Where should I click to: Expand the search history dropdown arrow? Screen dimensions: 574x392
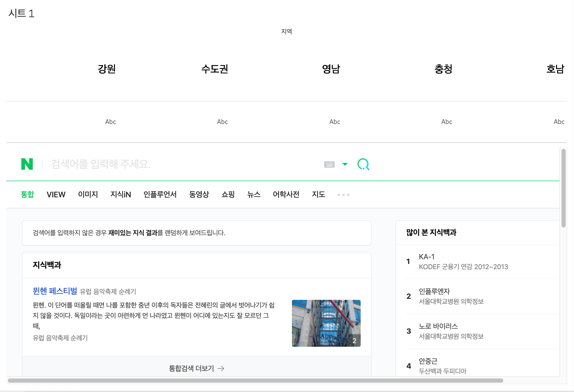pyautogui.click(x=345, y=164)
